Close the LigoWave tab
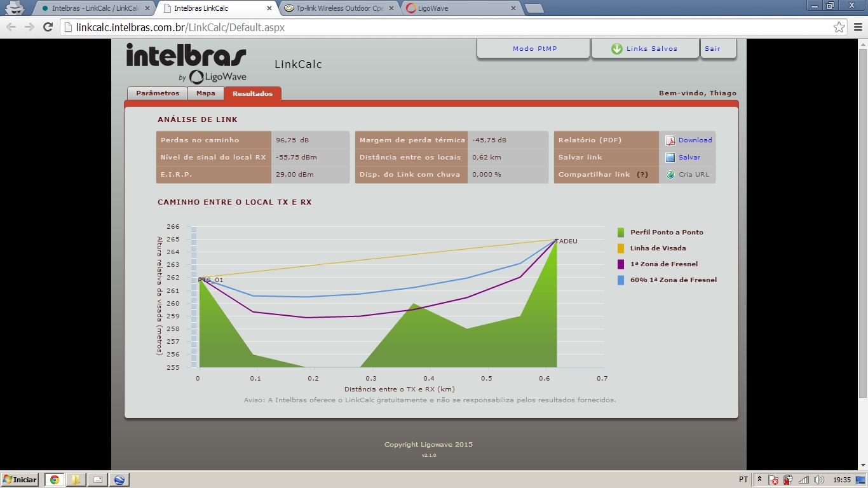Image resolution: width=868 pixels, height=488 pixels. tap(513, 9)
